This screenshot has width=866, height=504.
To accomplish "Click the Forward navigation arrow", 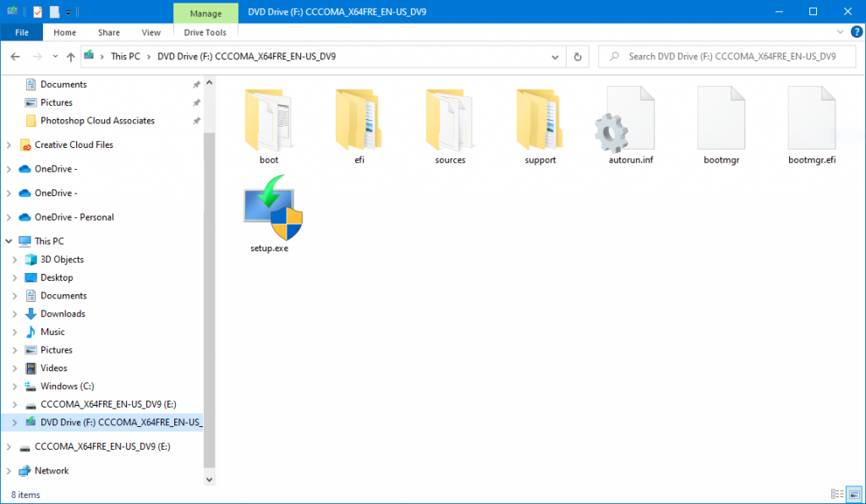I will click(37, 57).
